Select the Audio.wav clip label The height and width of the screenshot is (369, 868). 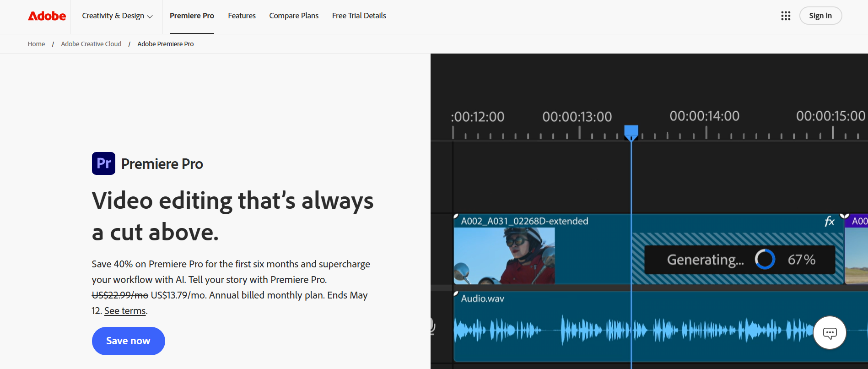click(x=482, y=298)
